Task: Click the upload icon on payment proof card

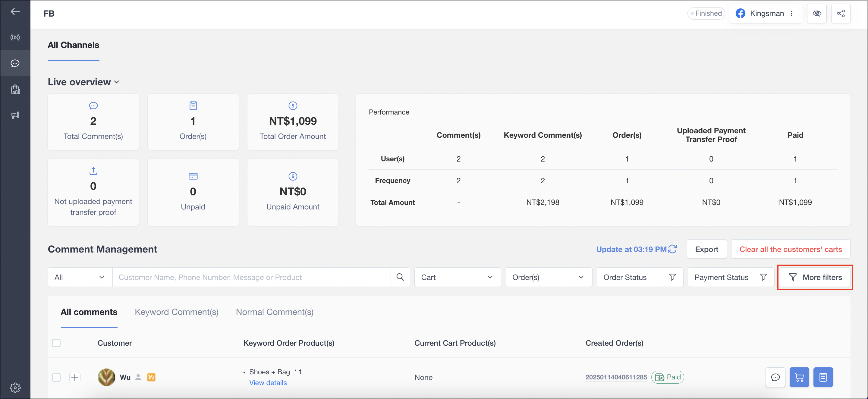Action: click(x=93, y=171)
